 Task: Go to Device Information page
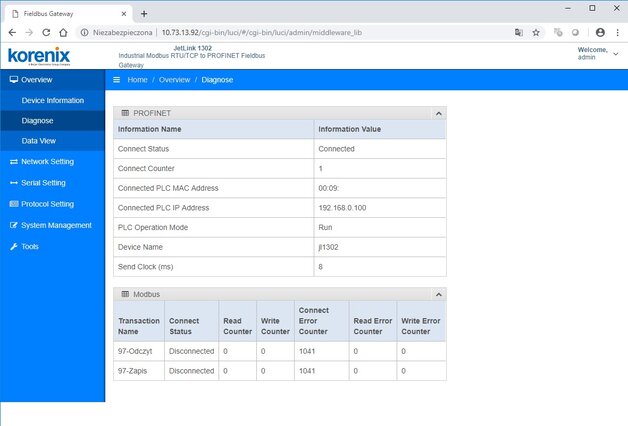(x=52, y=100)
